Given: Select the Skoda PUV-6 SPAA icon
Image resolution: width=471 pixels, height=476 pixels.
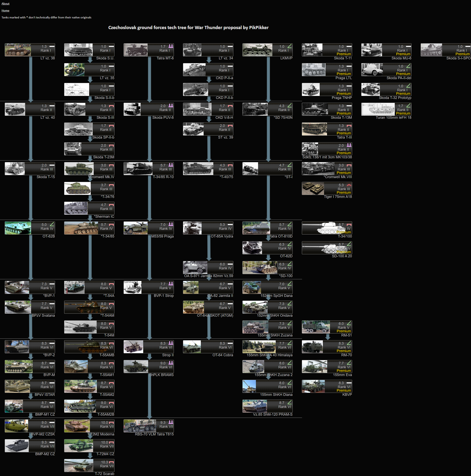Looking at the screenshot, I should [171, 105].
